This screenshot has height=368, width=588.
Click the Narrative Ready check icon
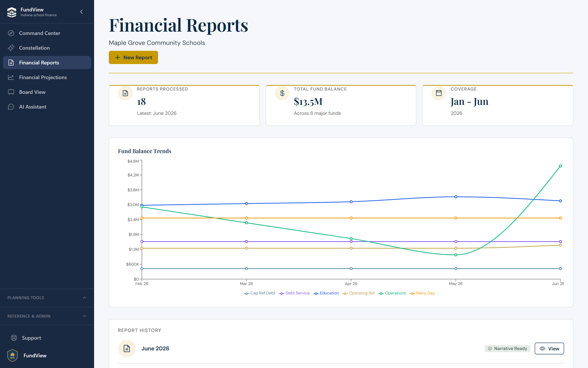click(490, 349)
